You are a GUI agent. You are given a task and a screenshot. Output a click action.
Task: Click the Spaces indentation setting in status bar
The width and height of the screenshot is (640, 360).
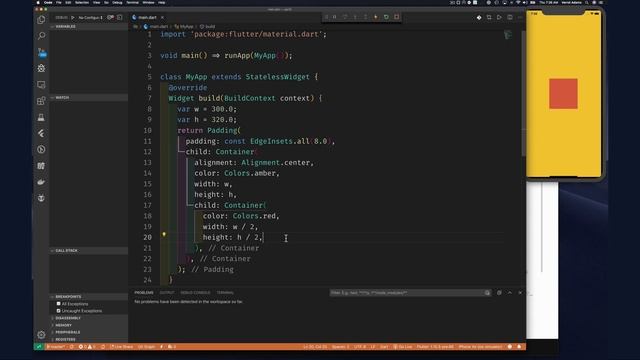[340, 347]
